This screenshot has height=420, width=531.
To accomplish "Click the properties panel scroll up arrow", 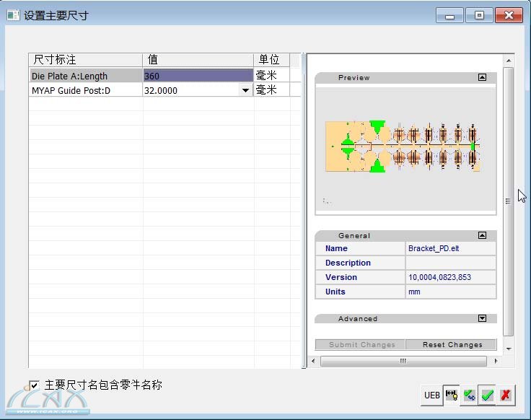I will [x=509, y=61].
